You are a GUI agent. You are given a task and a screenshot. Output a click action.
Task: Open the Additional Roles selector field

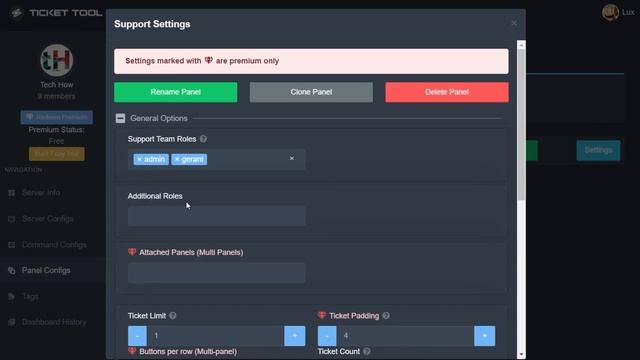[x=216, y=216]
